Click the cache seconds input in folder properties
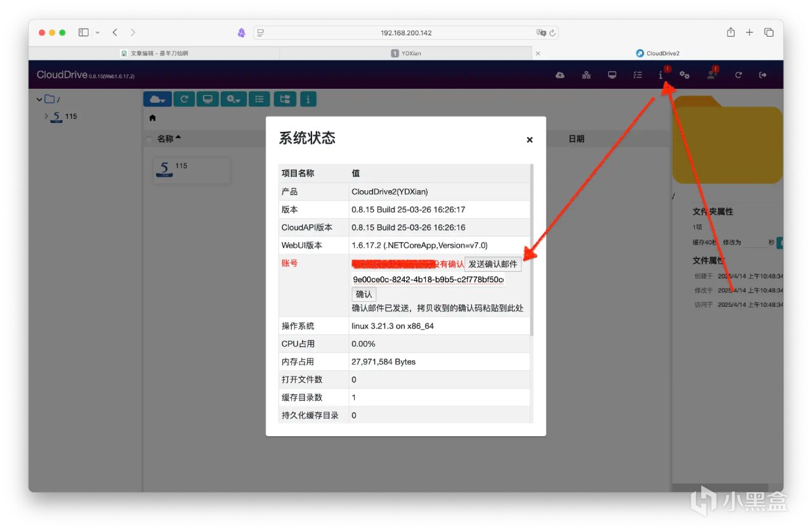The image size is (812, 530). click(754, 242)
